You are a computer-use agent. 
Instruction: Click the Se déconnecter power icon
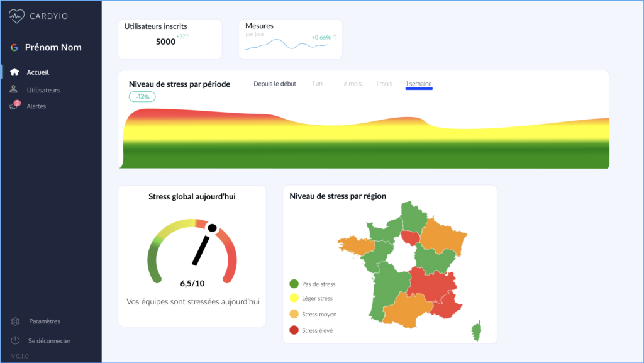[15, 341]
